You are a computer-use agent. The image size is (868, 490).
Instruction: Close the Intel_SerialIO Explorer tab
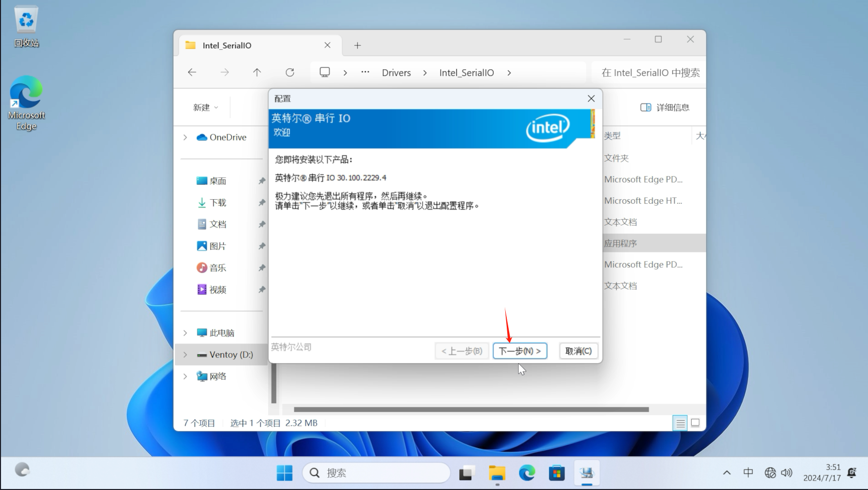pyautogui.click(x=327, y=45)
